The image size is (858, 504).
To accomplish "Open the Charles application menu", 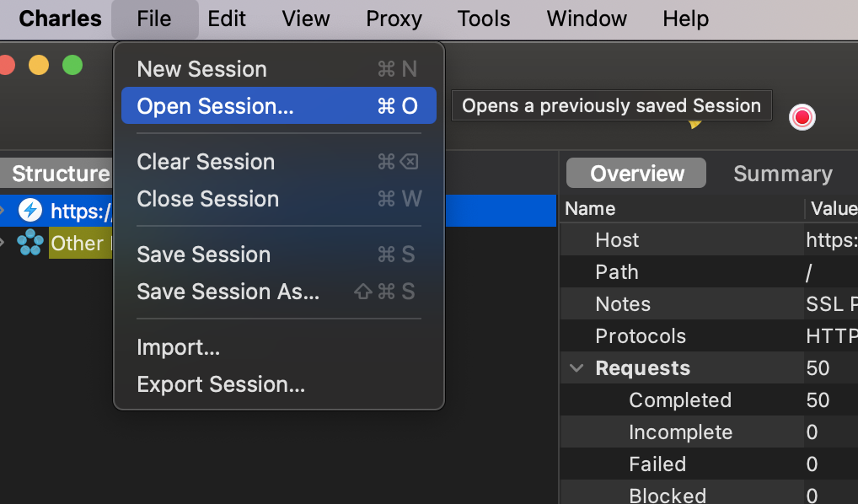I will pos(60,19).
